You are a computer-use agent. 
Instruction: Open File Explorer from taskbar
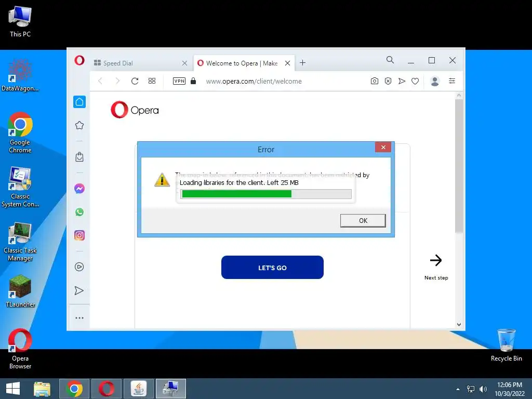pos(42,389)
